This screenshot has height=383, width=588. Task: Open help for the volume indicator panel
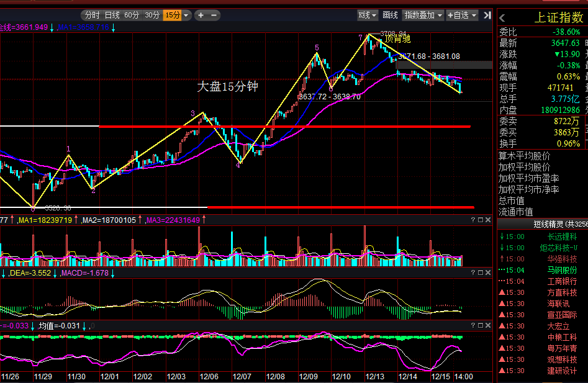coord(473,220)
